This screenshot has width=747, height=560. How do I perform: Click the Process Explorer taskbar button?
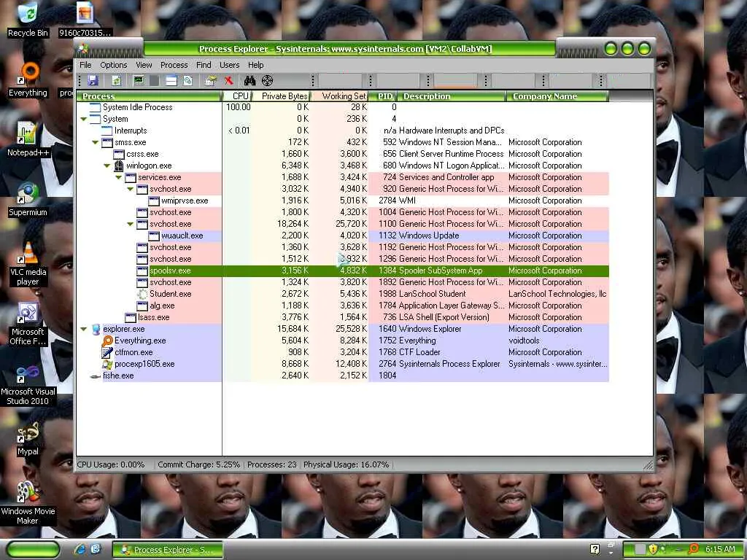click(x=168, y=550)
